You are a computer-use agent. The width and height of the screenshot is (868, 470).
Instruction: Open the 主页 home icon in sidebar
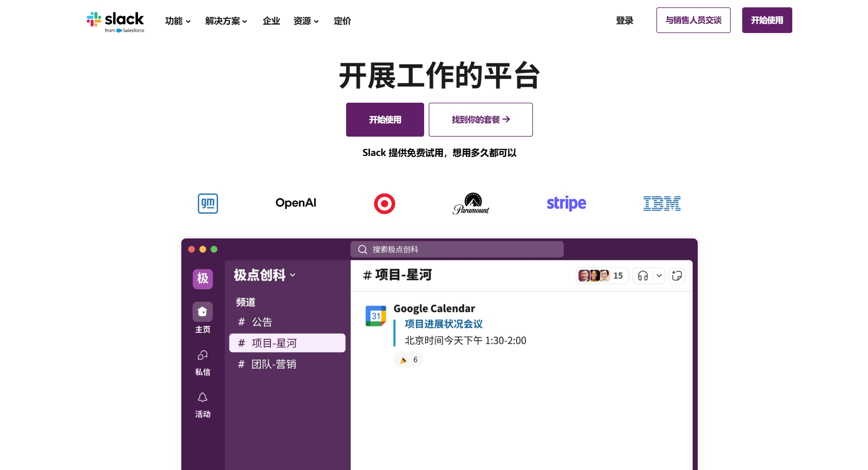(202, 312)
